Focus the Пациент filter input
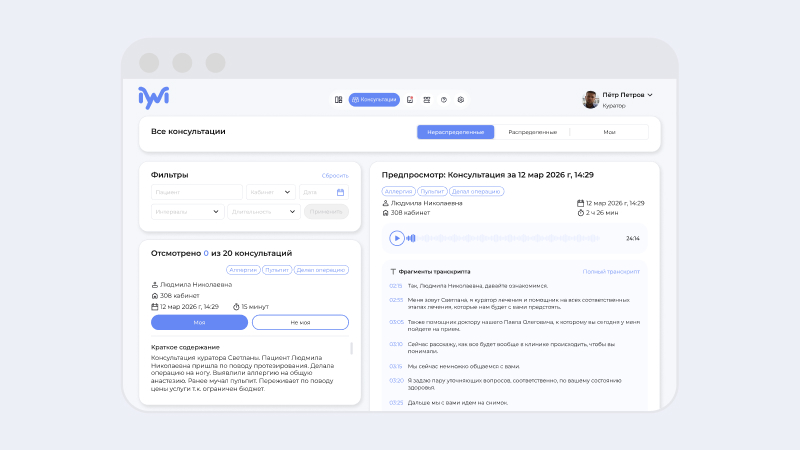The image size is (800, 450). 196,192
